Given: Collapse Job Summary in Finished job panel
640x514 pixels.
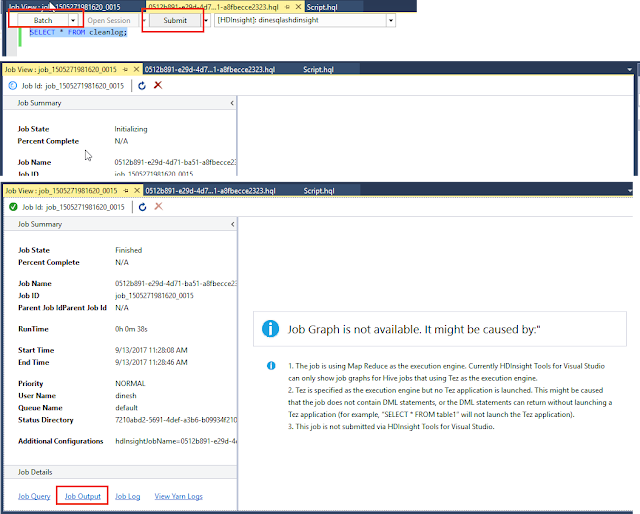Looking at the screenshot, I should point(233,224).
